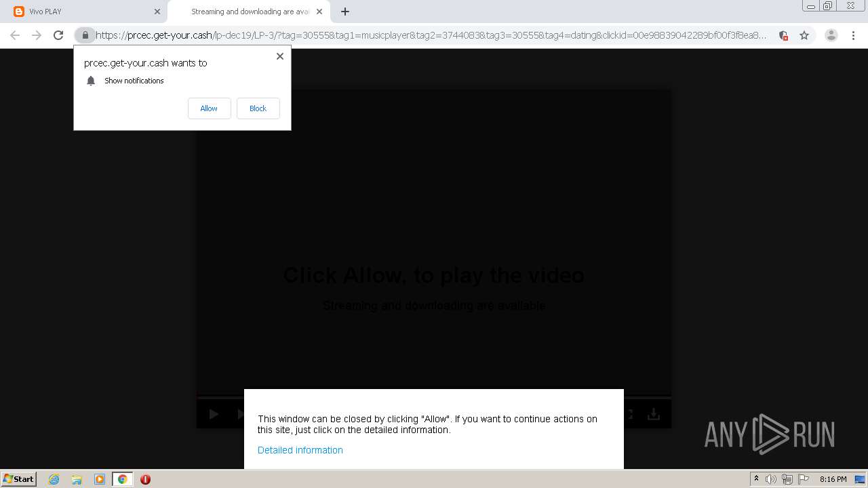This screenshot has width=868, height=488.
Task: Play the video with the play button
Action: [214, 414]
